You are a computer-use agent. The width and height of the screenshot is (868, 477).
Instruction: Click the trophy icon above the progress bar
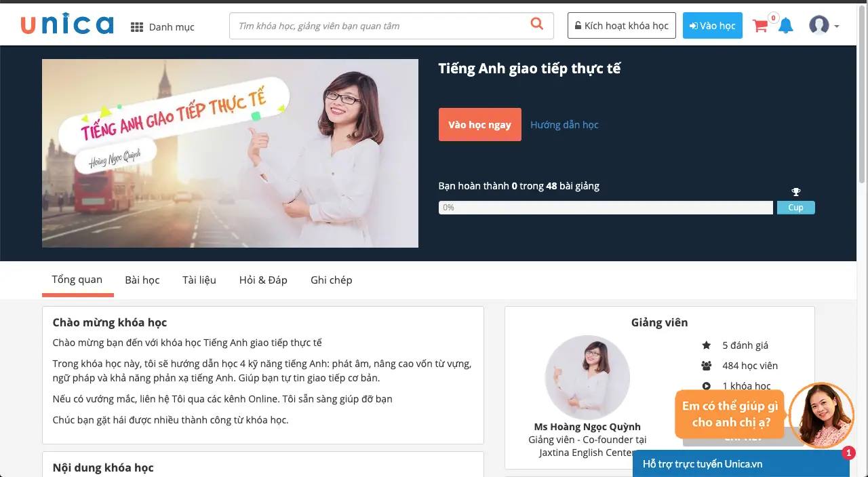795,191
